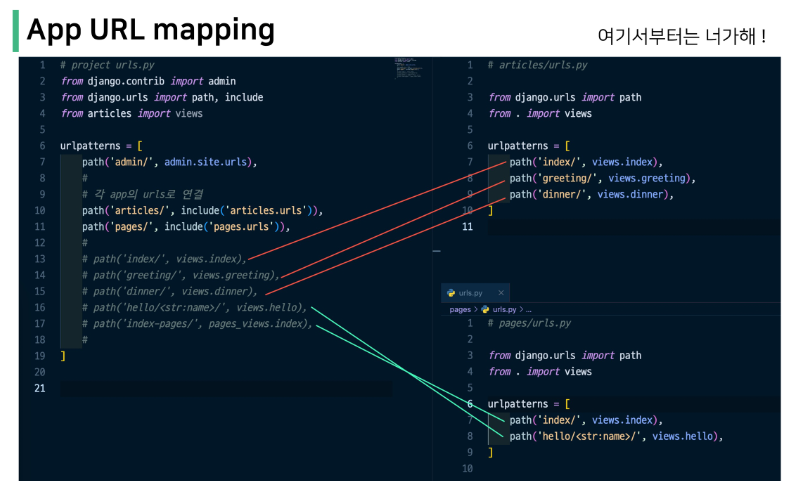Click path('greeting/', views.greeting) in articles urls
797x481 pixels.
point(602,178)
